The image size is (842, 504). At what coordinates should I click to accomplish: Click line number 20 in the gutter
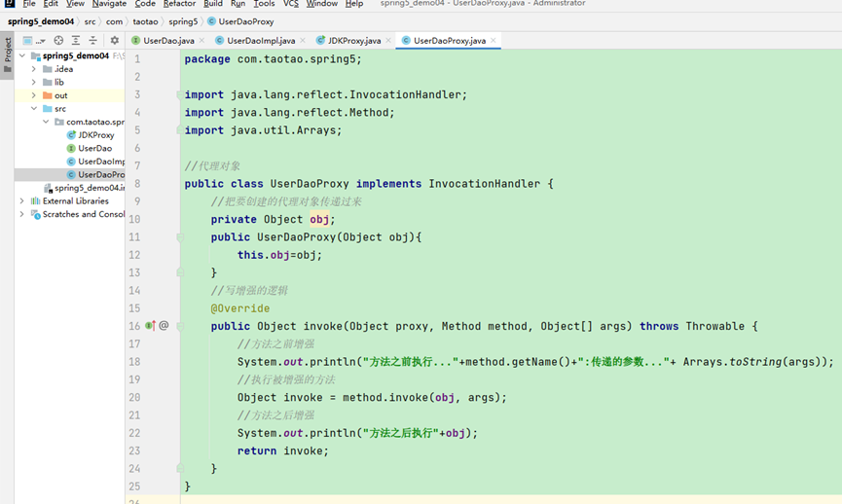tap(134, 397)
